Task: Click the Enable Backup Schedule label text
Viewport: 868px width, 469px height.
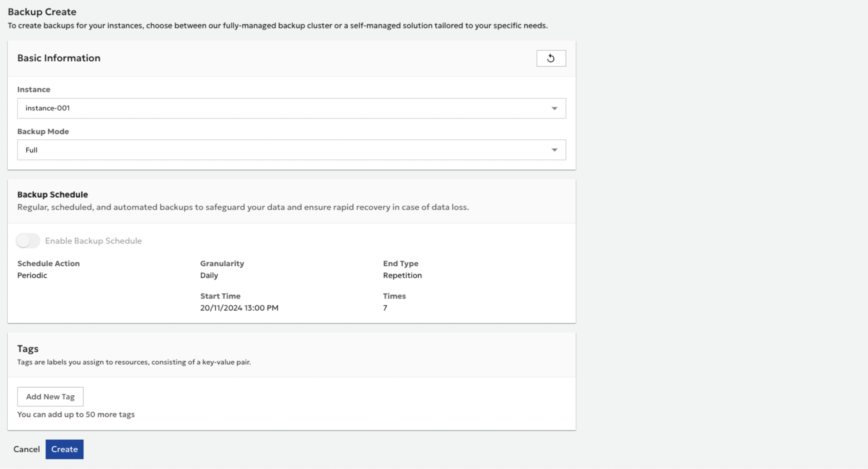Action: [93, 241]
